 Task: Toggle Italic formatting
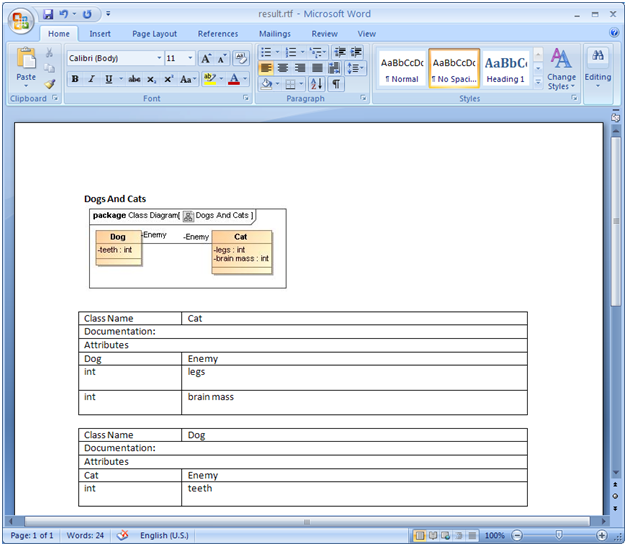click(x=91, y=79)
